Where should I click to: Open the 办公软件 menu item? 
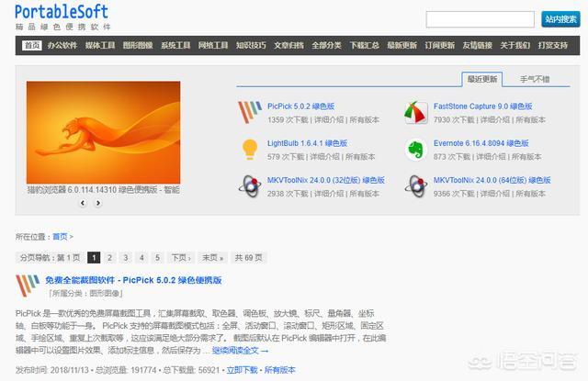point(62,45)
